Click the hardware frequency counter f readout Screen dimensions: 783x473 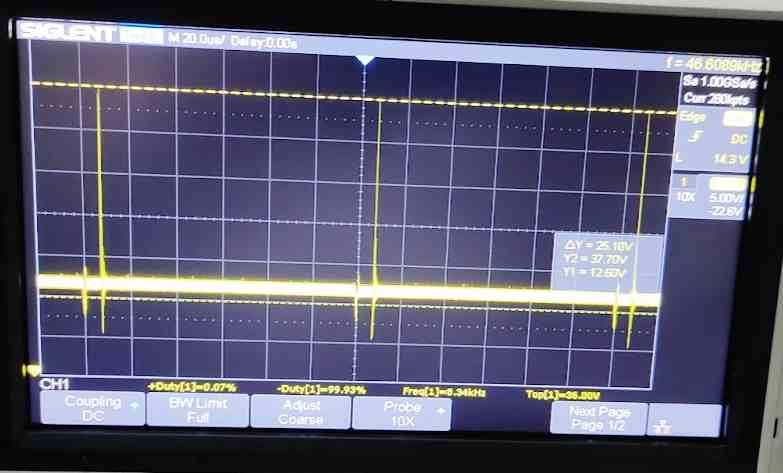pos(714,64)
